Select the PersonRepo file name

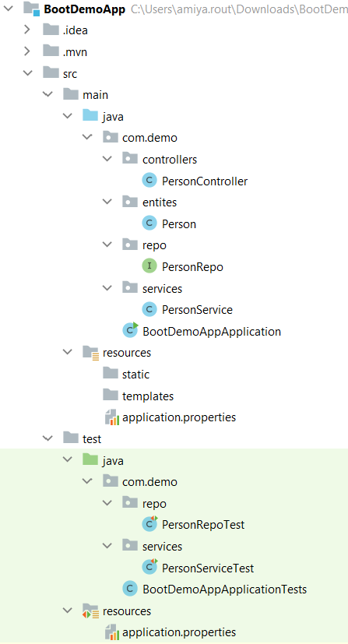(192, 267)
